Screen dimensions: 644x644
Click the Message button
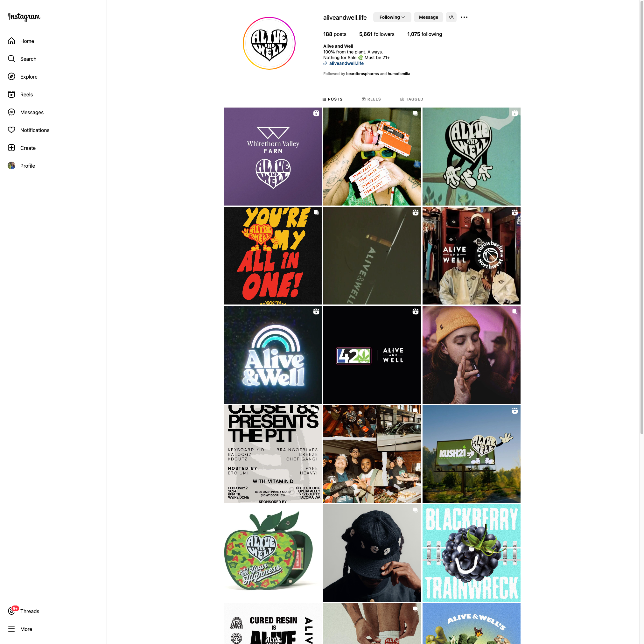click(x=428, y=17)
